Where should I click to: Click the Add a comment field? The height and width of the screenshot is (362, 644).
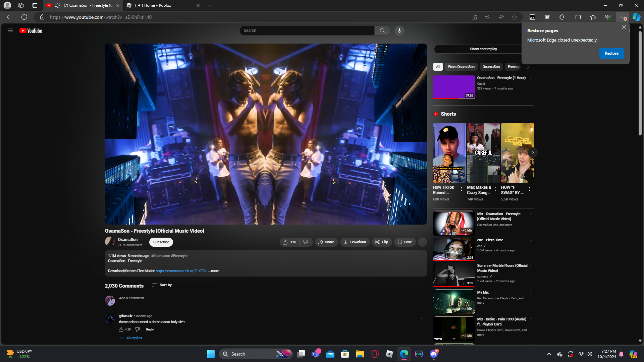tap(270, 298)
